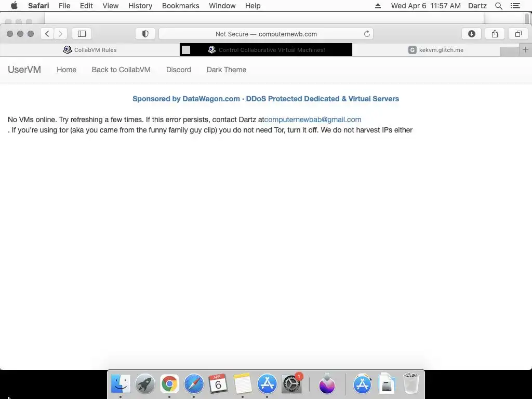Open Calendar from the Dock

click(218, 384)
